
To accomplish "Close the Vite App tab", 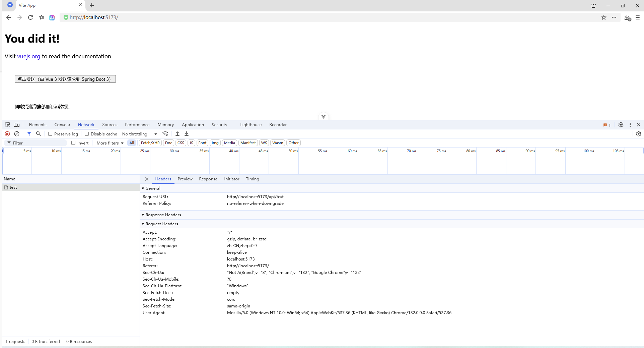I will coord(80,5).
